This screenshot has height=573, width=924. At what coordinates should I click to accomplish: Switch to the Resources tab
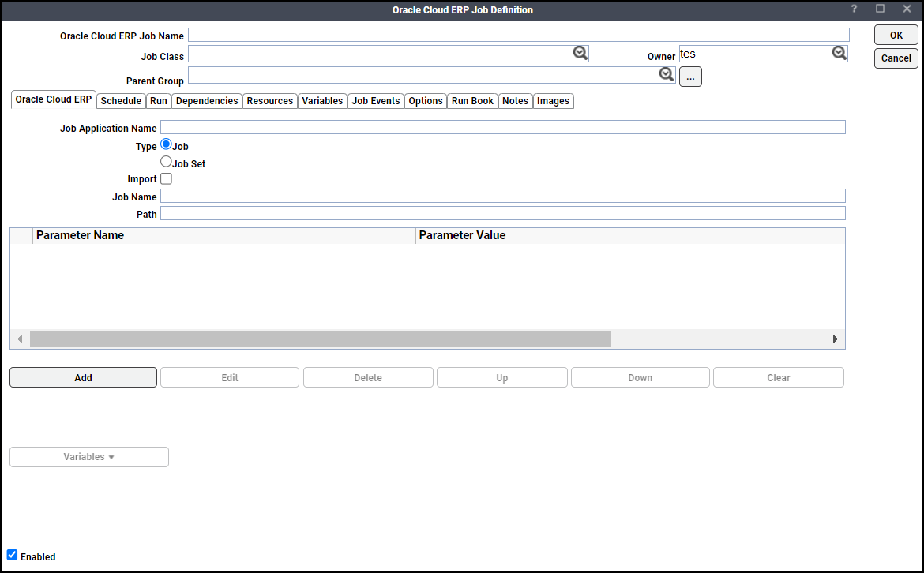(x=270, y=101)
